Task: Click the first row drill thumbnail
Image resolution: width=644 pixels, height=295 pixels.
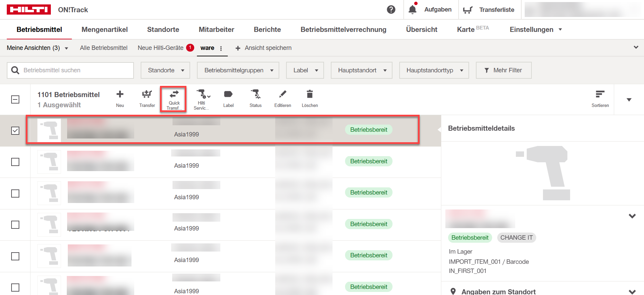Action: point(49,130)
